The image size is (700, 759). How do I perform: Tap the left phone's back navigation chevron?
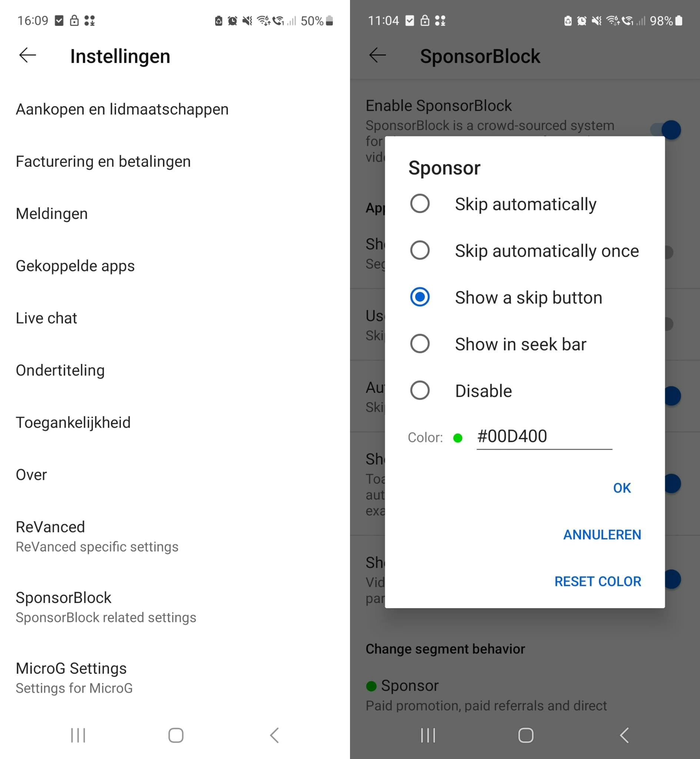(x=274, y=735)
